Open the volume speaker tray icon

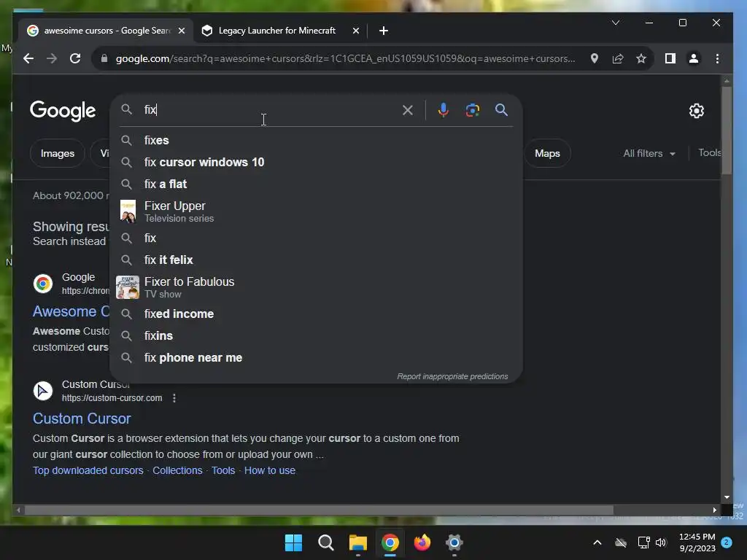[661, 542]
